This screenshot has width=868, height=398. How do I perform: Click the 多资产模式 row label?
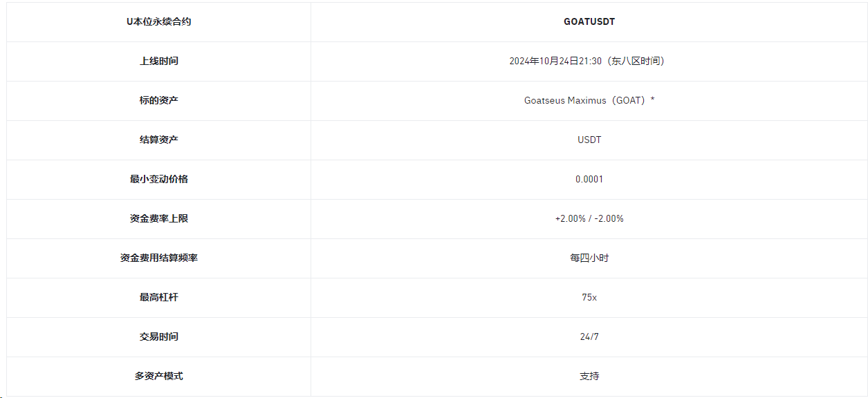(158, 376)
